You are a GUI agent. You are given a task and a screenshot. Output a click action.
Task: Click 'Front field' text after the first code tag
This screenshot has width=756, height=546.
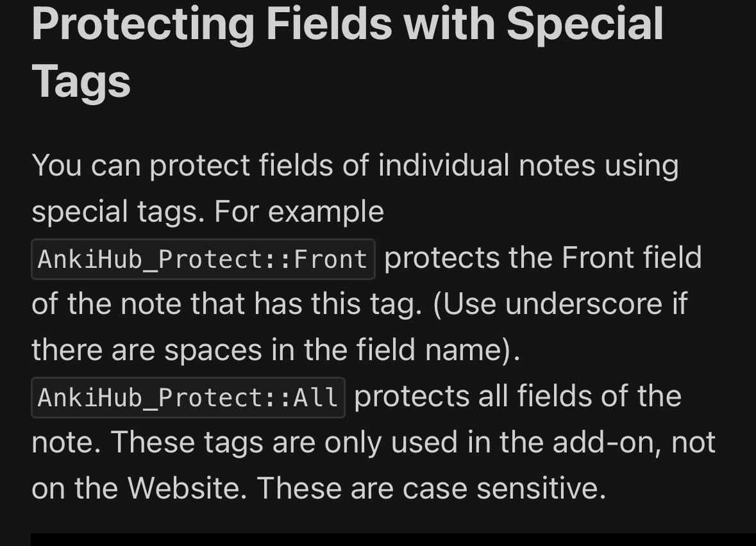pyautogui.click(x=632, y=258)
